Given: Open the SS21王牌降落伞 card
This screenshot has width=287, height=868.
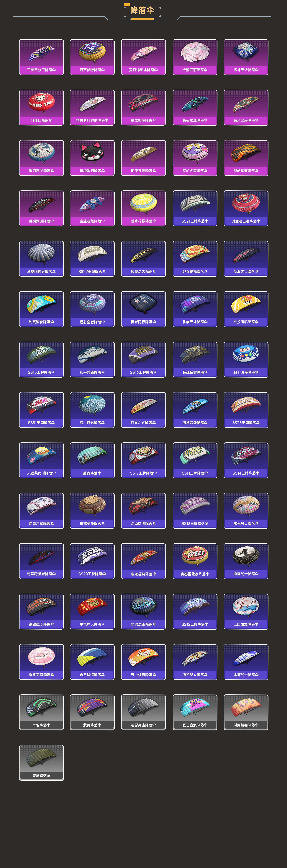Looking at the screenshot, I should (x=195, y=208).
